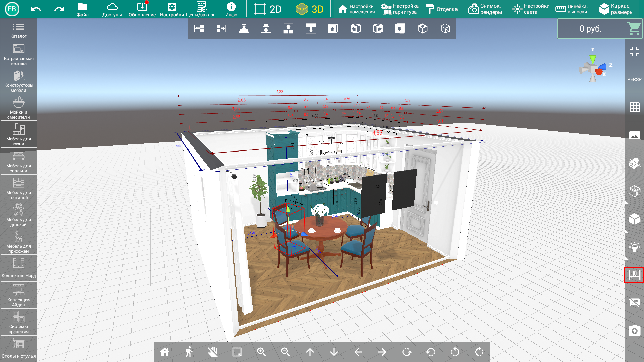Open Мойки и смесители category
The image size is (644, 362).
18,108
